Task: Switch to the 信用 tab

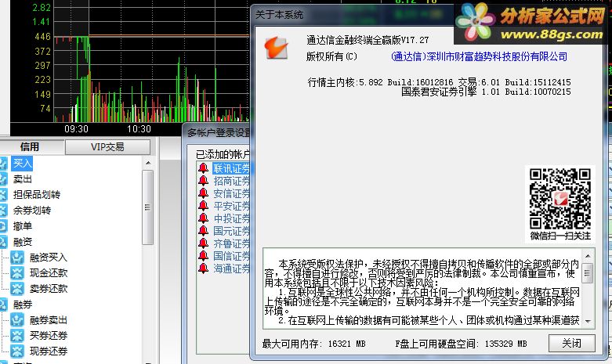Action: pyautogui.click(x=31, y=147)
